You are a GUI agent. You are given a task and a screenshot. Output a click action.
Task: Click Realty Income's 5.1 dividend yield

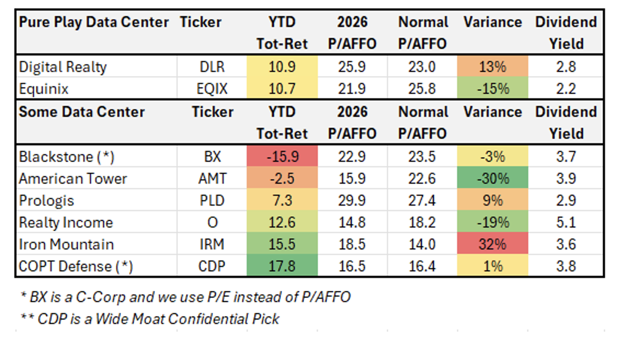pyautogui.click(x=566, y=222)
